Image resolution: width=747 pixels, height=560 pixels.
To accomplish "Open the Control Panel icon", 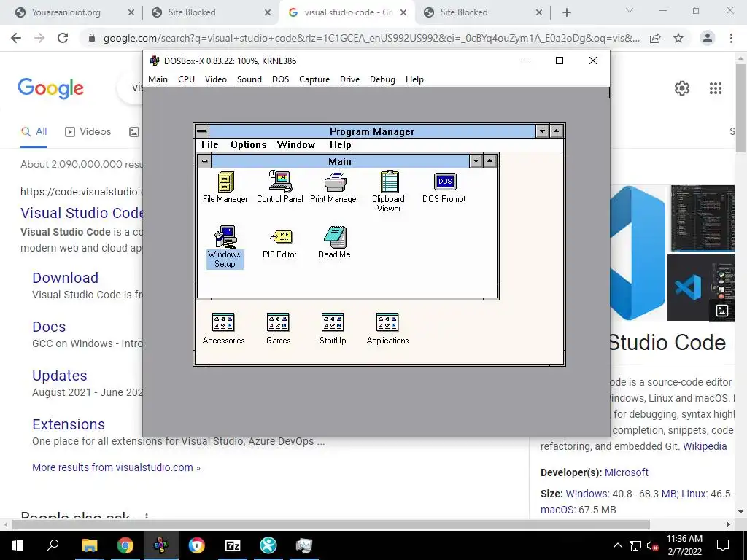I will coord(279,187).
